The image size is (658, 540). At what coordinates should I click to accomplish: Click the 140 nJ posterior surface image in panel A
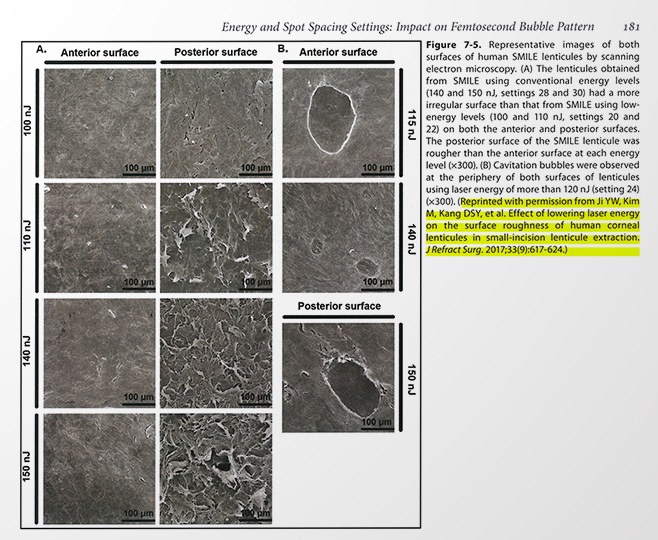tap(212, 351)
